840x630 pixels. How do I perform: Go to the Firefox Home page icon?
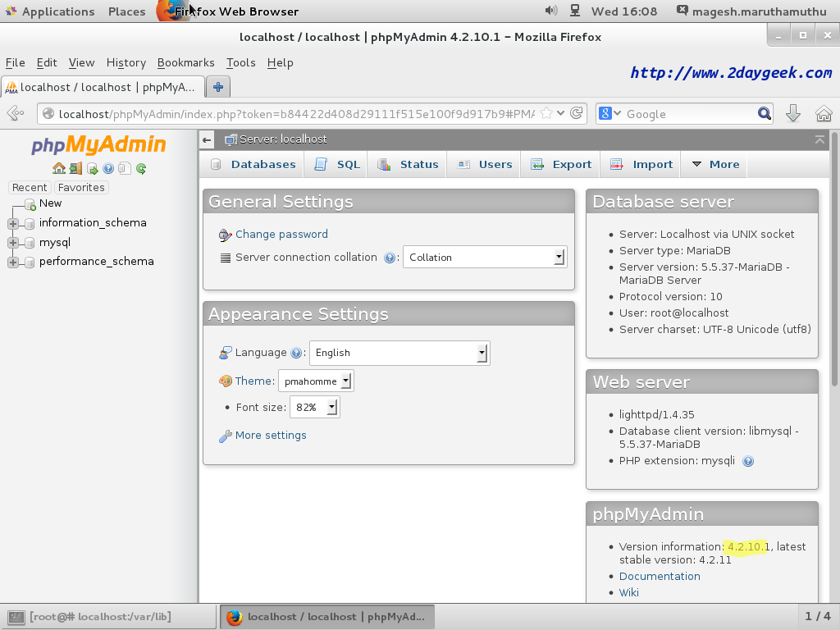pyautogui.click(x=824, y=113)
